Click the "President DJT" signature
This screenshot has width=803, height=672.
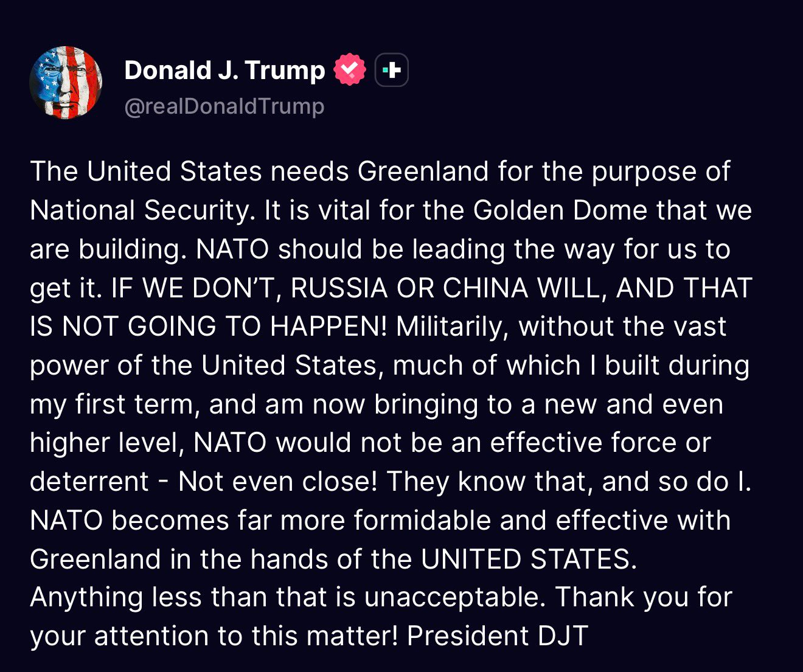[x=497, y=637]
